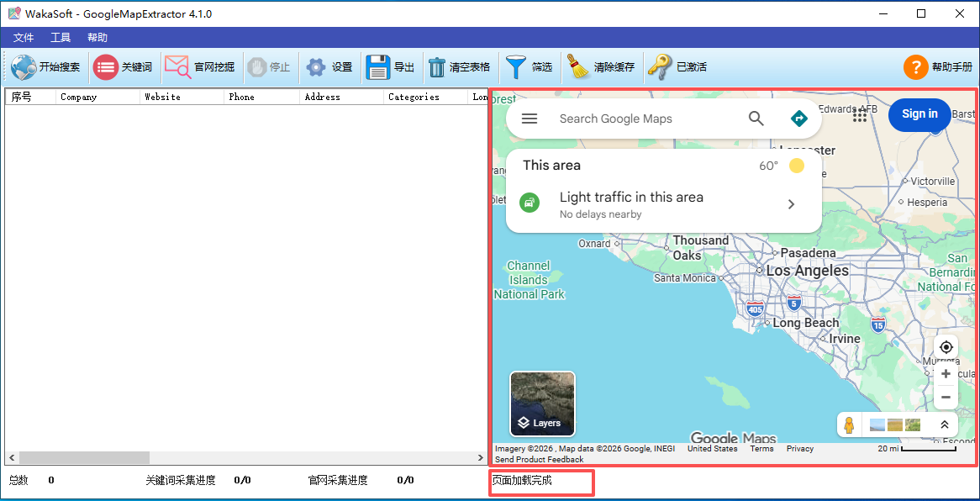Open the 帮助手册 help manual

point(915,67)
